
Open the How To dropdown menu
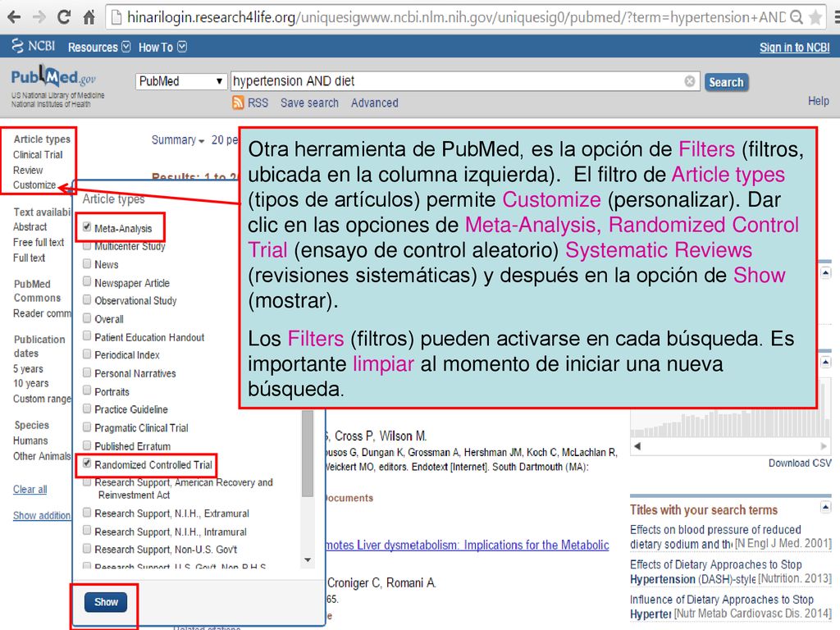click(x=162, y=47)
